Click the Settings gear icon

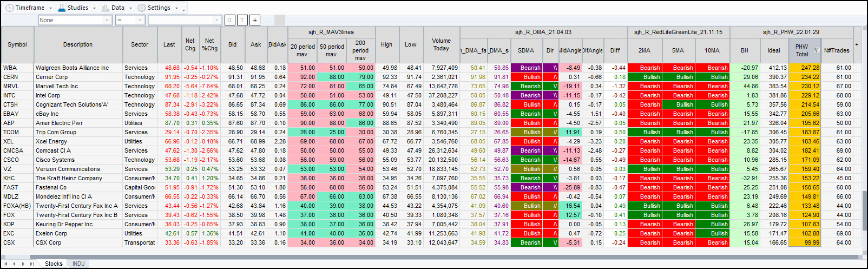[x=141, y=8]
